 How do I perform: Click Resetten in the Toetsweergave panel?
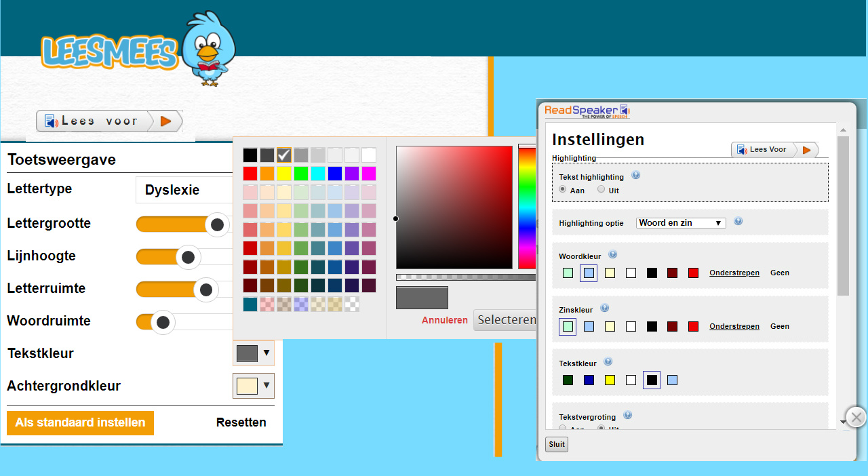241,422
